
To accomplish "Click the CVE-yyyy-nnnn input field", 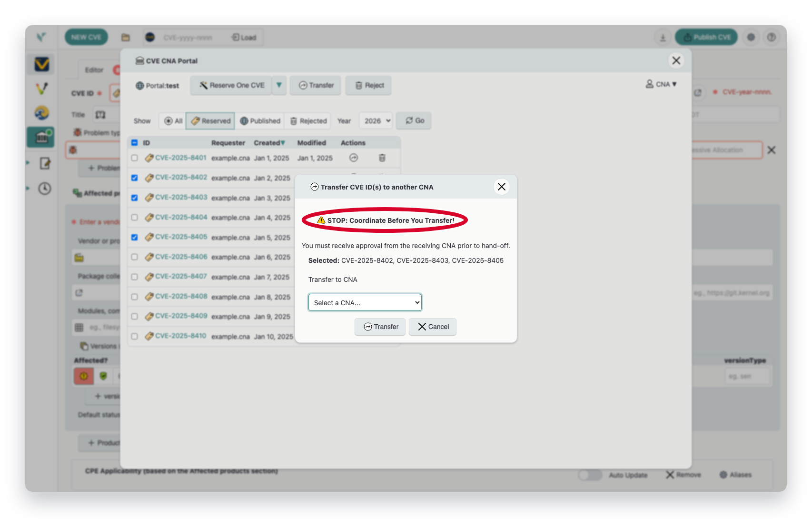I will pos(188,38).
